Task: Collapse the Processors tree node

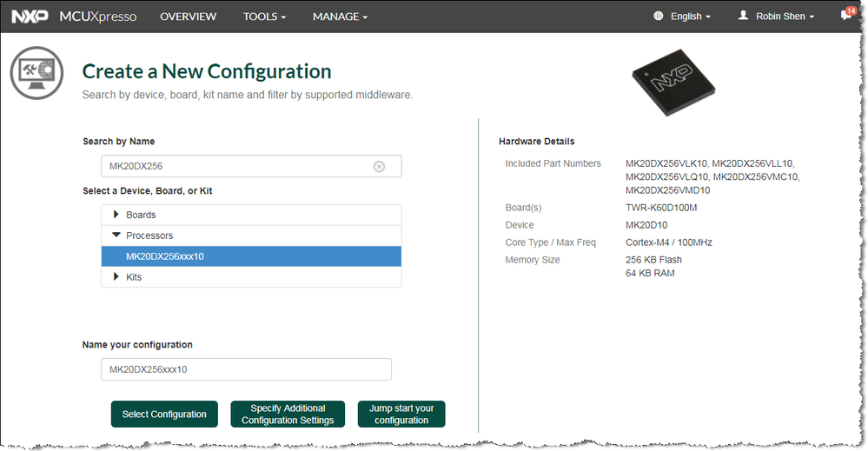Action: 116,235
